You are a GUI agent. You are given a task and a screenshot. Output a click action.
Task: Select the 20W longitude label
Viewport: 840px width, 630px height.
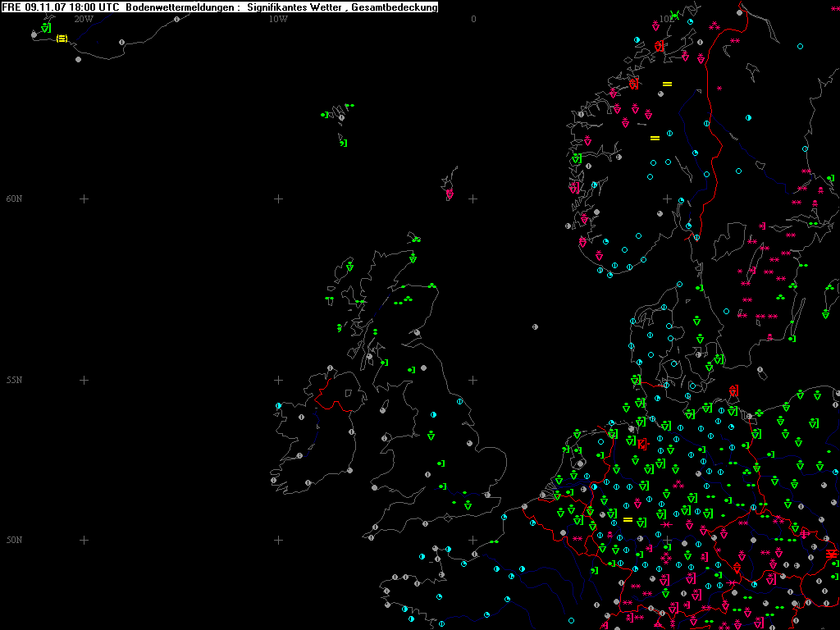[83, 18]
